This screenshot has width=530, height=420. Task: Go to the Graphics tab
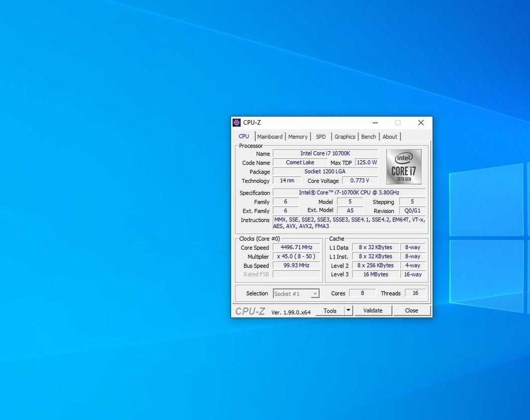tap(345, 137)
